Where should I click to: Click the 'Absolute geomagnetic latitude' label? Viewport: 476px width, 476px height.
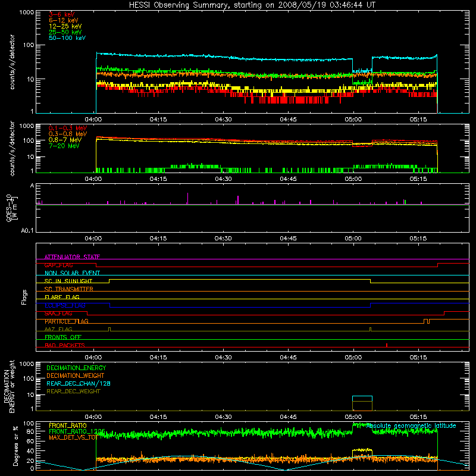point(411,425)
